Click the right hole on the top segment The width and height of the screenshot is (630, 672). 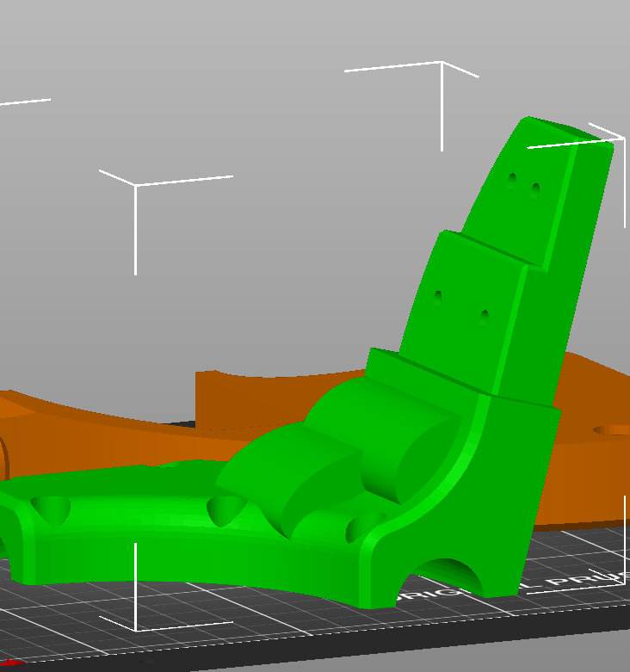point(534,191)
